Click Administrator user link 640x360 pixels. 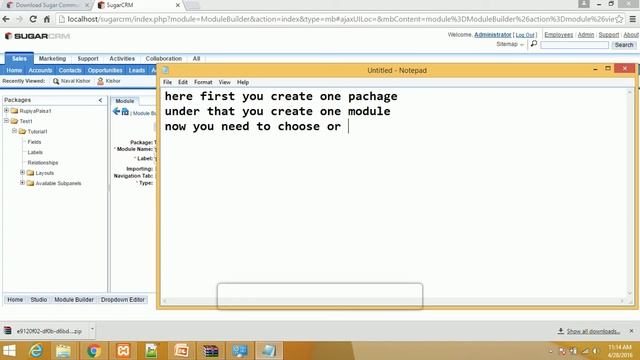click(x=493, y=35)
